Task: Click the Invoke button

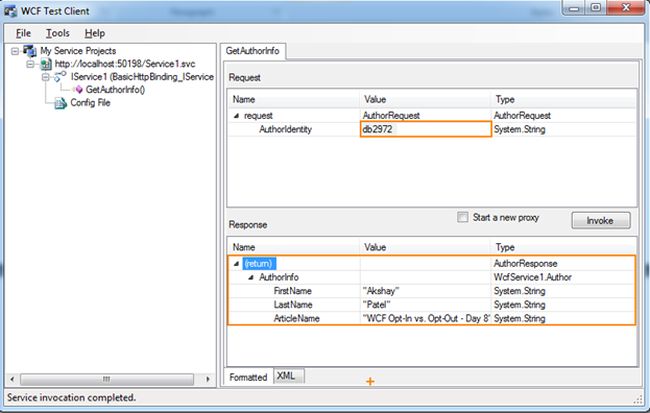Action: click(x=601, y=221)
